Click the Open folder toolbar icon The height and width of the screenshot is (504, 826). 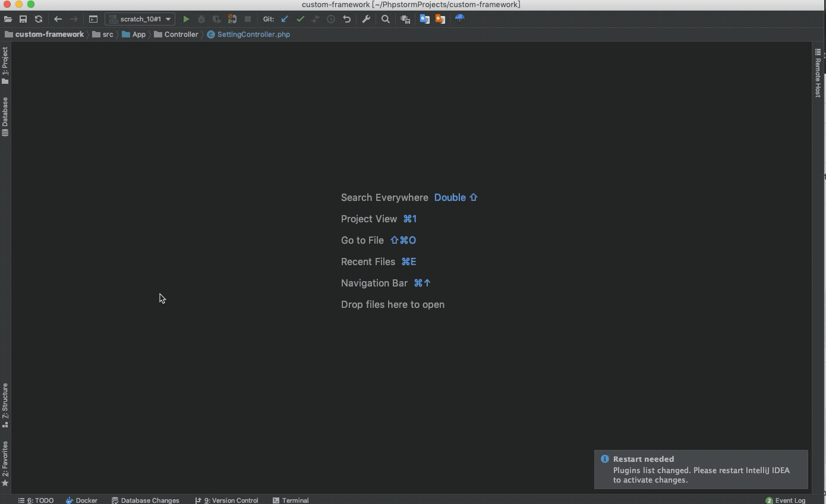[8, 19]
